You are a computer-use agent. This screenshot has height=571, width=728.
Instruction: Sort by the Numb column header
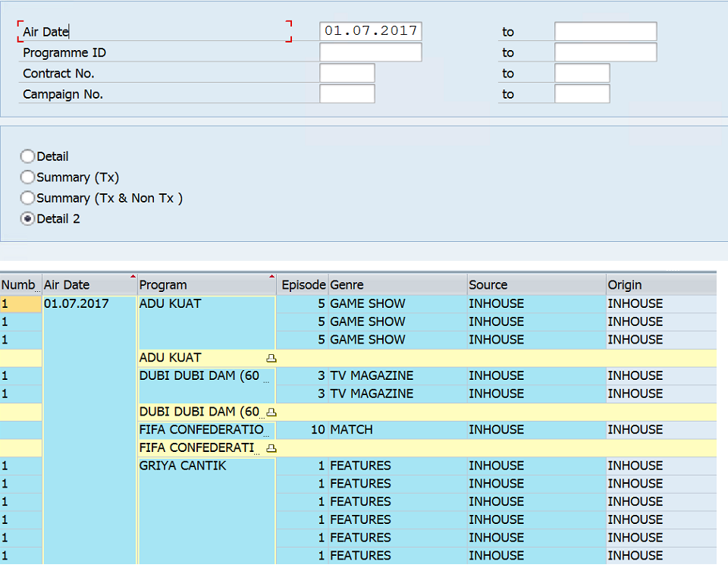click(x=21, y=284)
